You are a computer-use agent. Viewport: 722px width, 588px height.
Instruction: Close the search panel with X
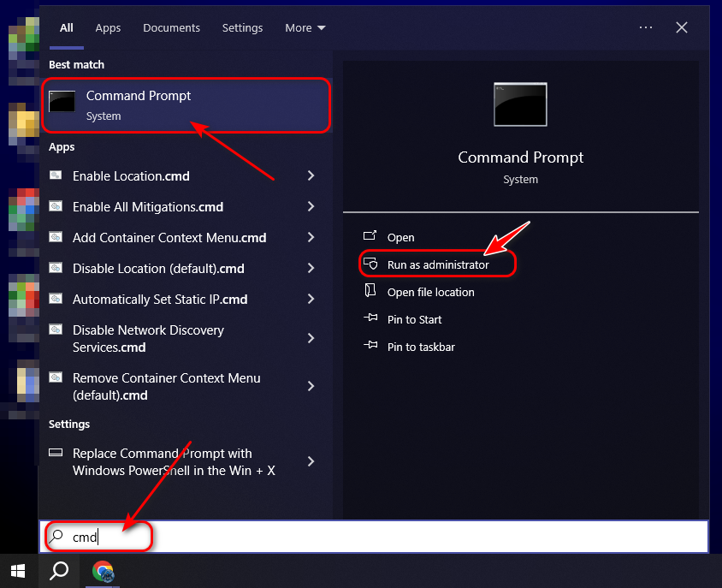pos(682,27)
